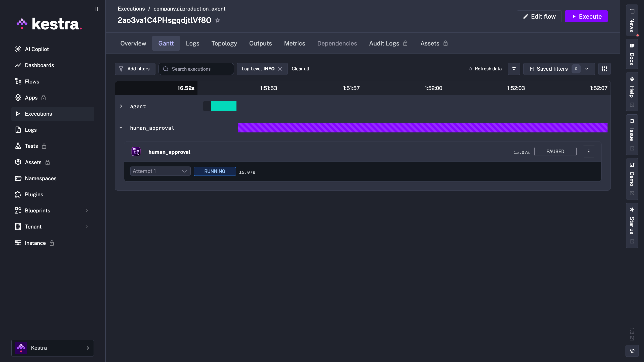Click Clear all filters
The height and width of the screenshot is (362, 644).
pyautogui.click(x=300, y=69)
